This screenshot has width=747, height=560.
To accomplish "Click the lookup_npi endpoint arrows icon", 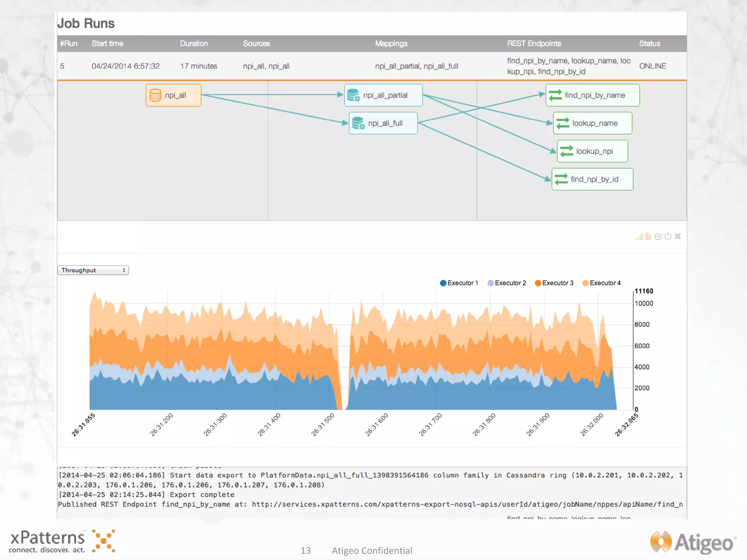I will [566, 151].
